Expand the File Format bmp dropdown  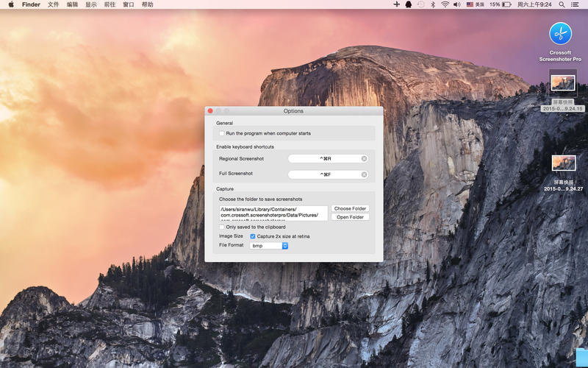click(x=284, y=246)
